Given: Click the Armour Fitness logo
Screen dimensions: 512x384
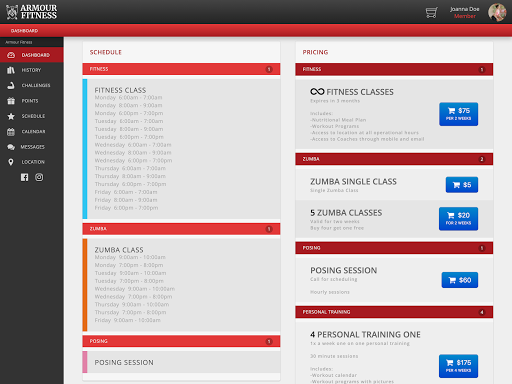Looking at the screenshot, I should click(31, 12).
